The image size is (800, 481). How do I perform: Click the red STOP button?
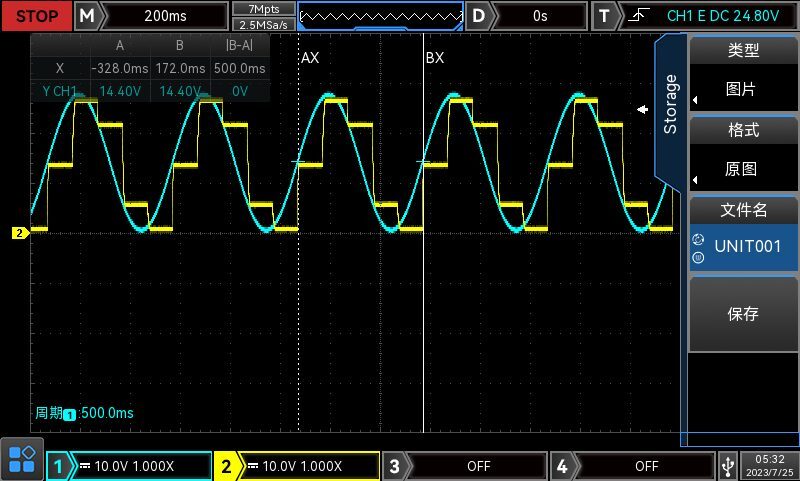(37, 16)
